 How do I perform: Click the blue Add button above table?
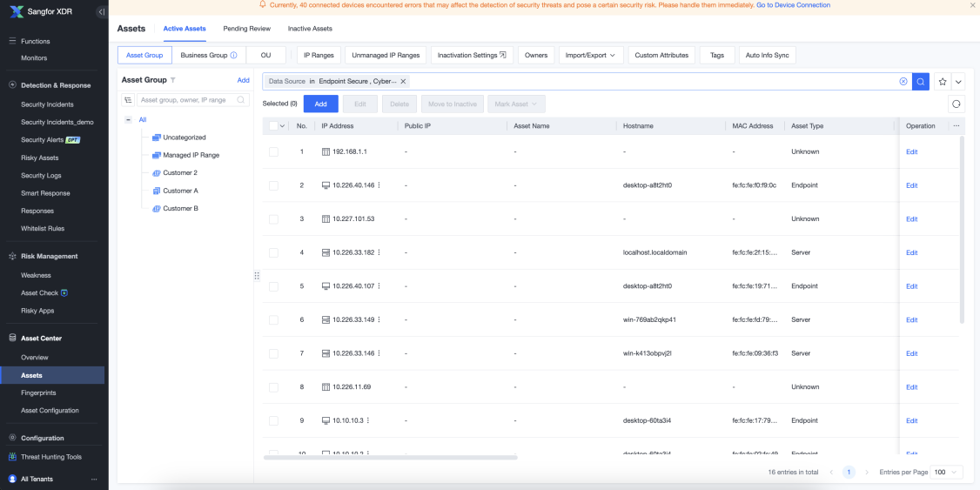point(320,104)
